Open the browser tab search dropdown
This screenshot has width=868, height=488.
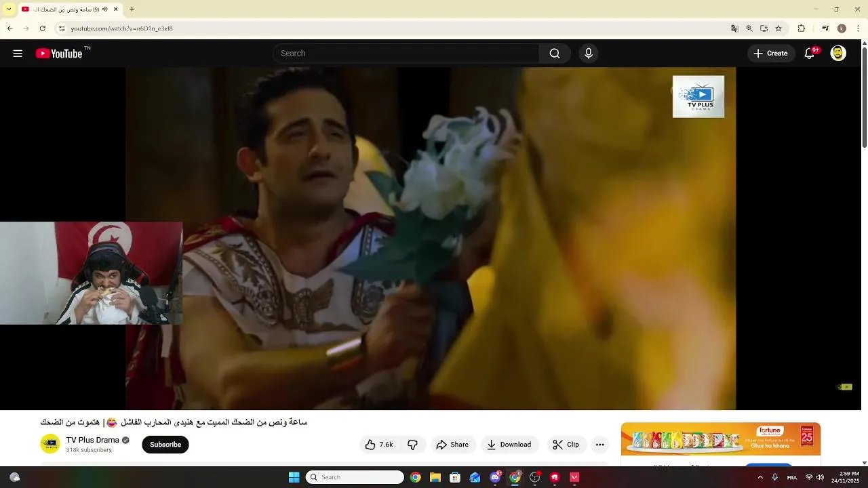(9, 9)
